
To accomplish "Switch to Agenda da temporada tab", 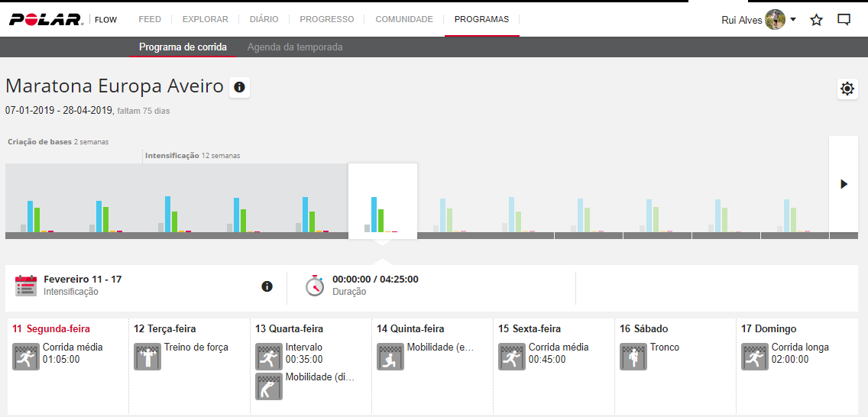I will 295,47.
